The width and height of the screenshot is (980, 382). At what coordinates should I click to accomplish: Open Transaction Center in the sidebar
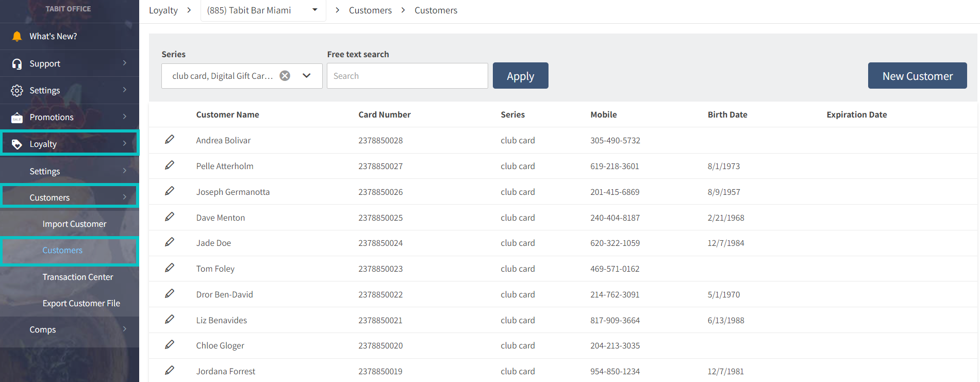(x=78, y=277)
